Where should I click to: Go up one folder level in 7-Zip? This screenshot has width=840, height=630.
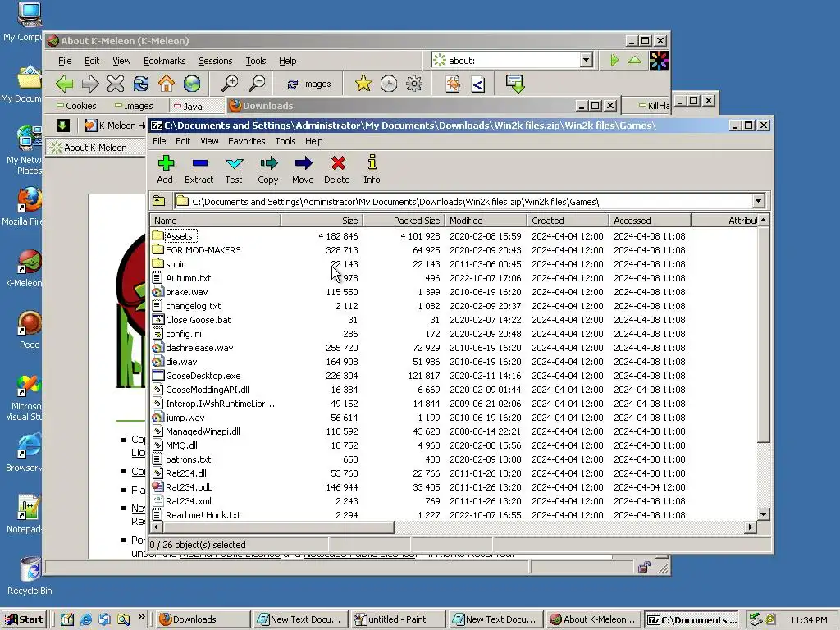click(159, 202)
